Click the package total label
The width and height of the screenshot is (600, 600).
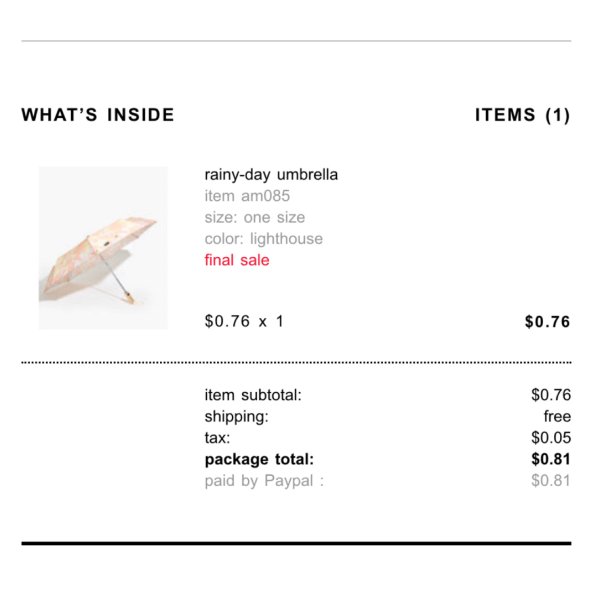coord(259,460)
